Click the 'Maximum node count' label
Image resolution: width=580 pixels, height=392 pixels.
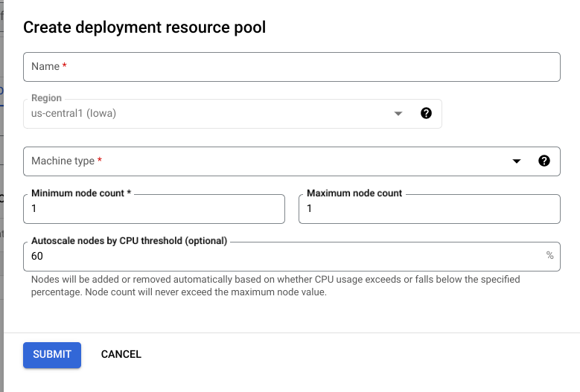pyautogui.click(x=354, y=193)
